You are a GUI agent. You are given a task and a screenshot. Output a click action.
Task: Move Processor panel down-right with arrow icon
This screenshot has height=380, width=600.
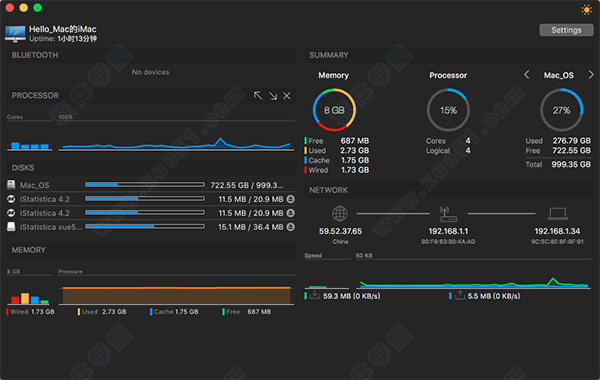click(x=273, y=96)
